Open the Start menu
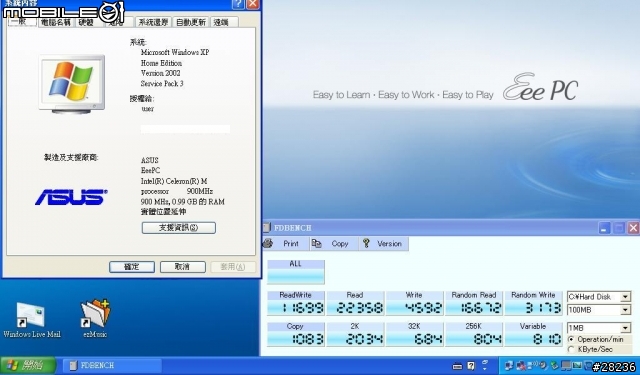Viewport: 640px width, 375px height. [x=28, y=365]
